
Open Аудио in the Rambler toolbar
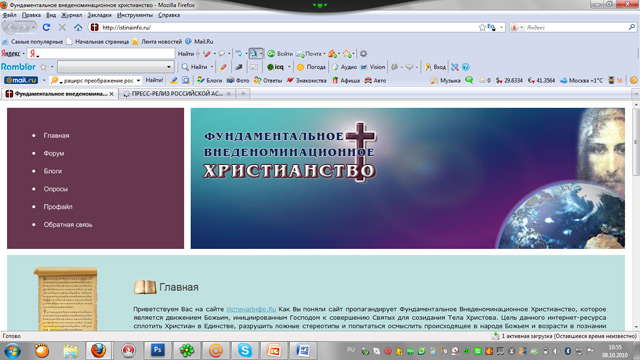[344, 67]
